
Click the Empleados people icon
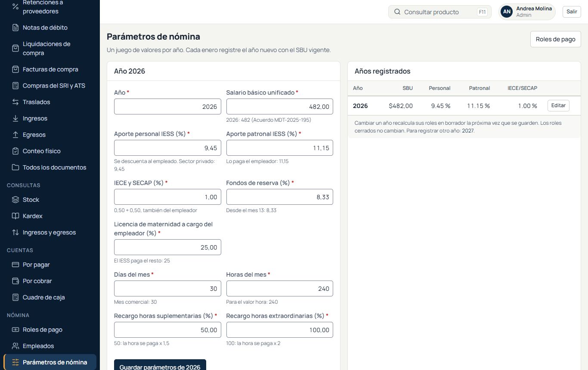click(15, 346)
